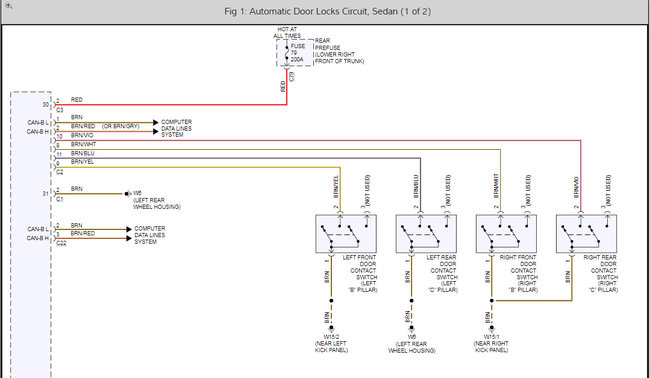Image resolution: width=650 pixels, height=378 pixels.
Task: Select the C3 connector label
Action: coord(60,110)
